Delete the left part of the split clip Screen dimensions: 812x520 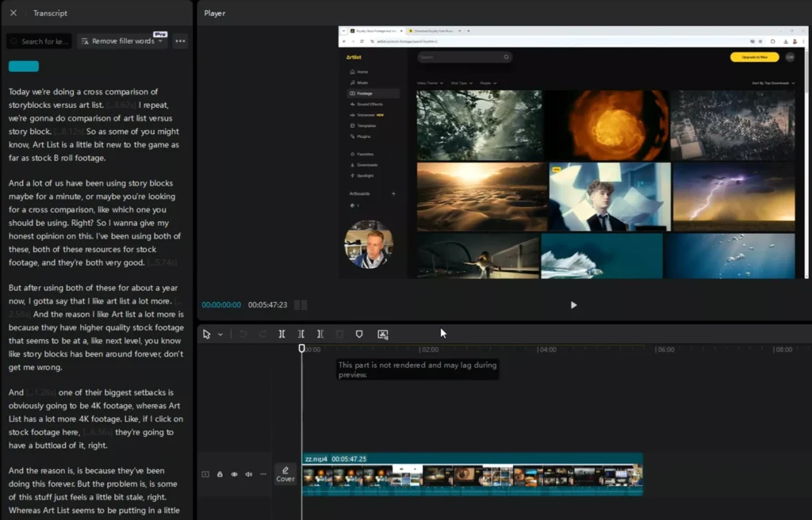coord(301,334)
